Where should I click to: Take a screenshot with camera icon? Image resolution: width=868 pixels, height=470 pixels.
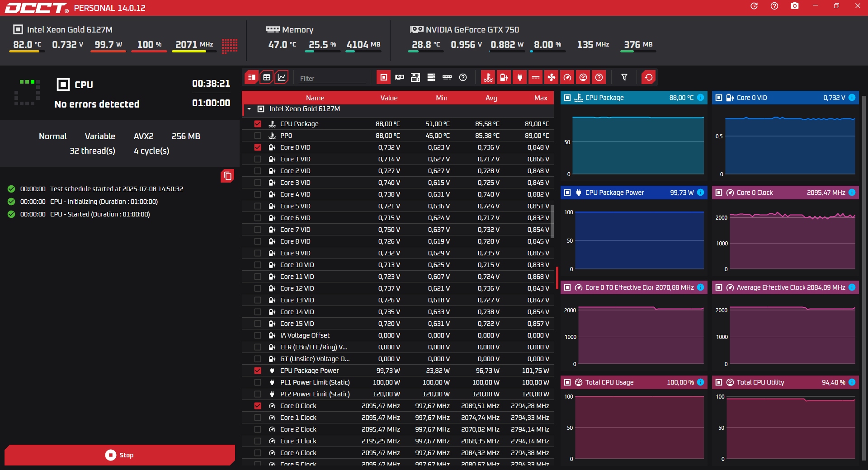pos(794,6)
